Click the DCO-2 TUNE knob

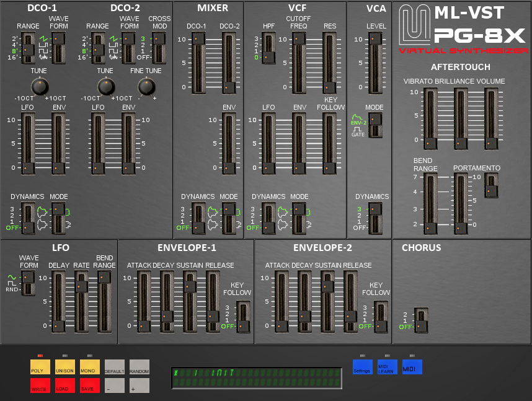(106, 87)
